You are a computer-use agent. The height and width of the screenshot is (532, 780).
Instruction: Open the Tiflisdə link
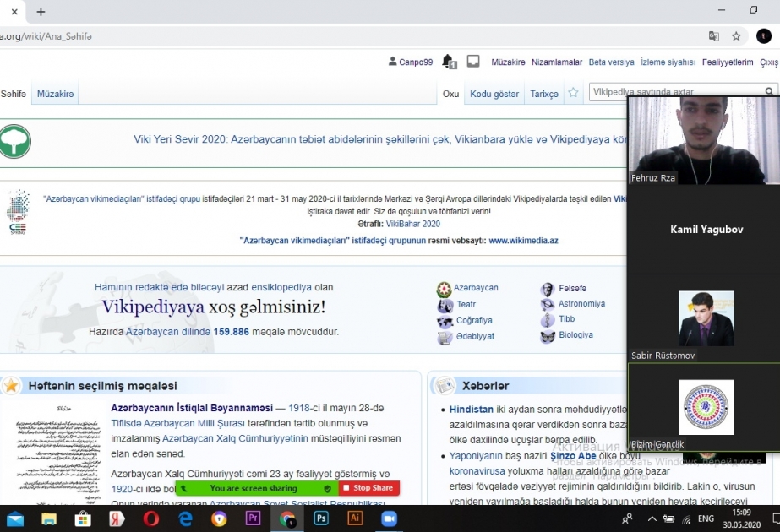pyautogui.click(x=126, y=423)
